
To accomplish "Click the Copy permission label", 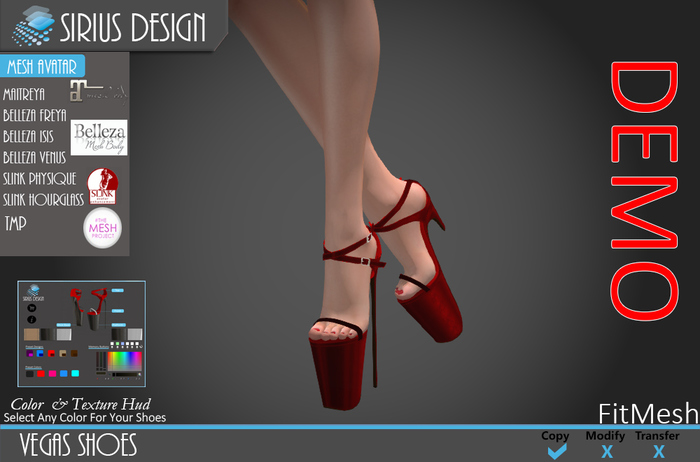I will [555, 436].
